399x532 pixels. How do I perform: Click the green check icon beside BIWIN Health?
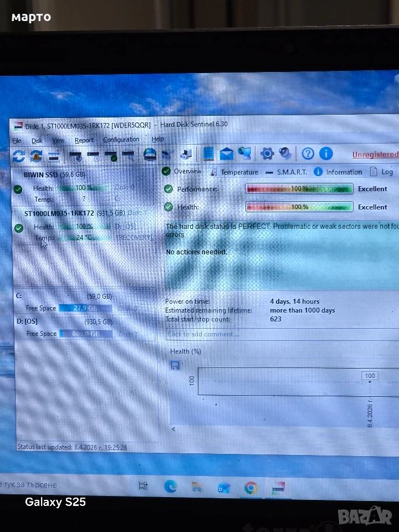click(x=18, y=190)
